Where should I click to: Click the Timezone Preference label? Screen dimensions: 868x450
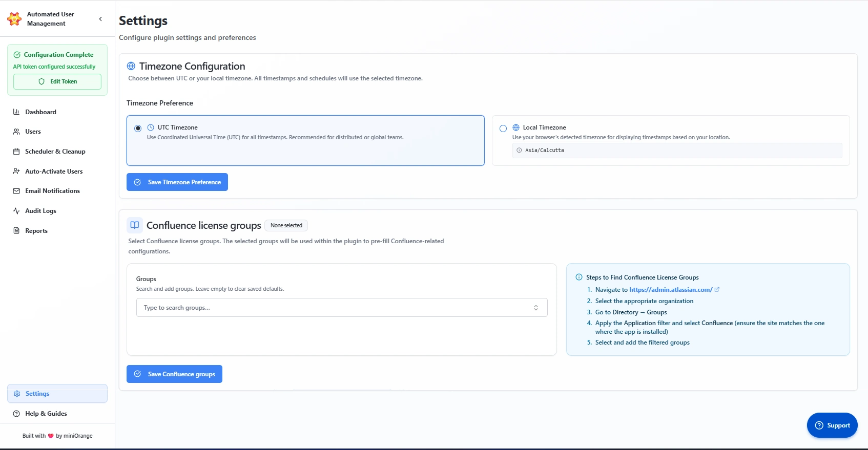160,103
